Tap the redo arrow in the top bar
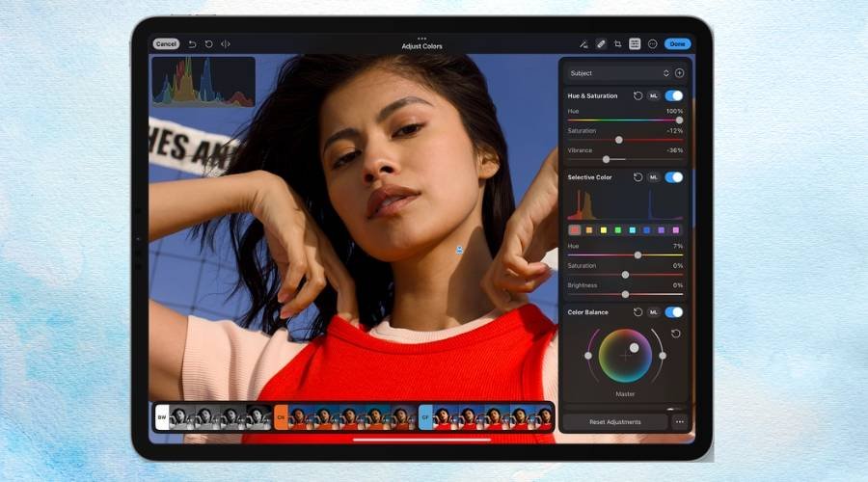The width and height of the screenshot is (868, 482). (x=208, y=43)
